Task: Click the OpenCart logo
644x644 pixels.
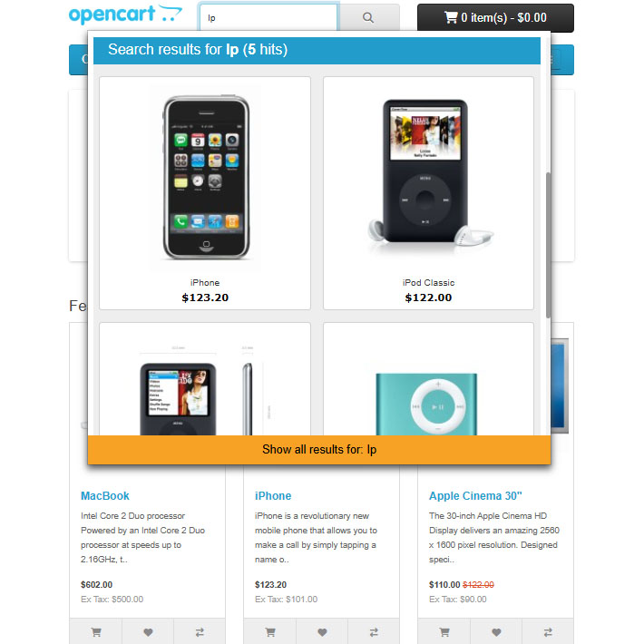Action: click(x=125, y=15)
